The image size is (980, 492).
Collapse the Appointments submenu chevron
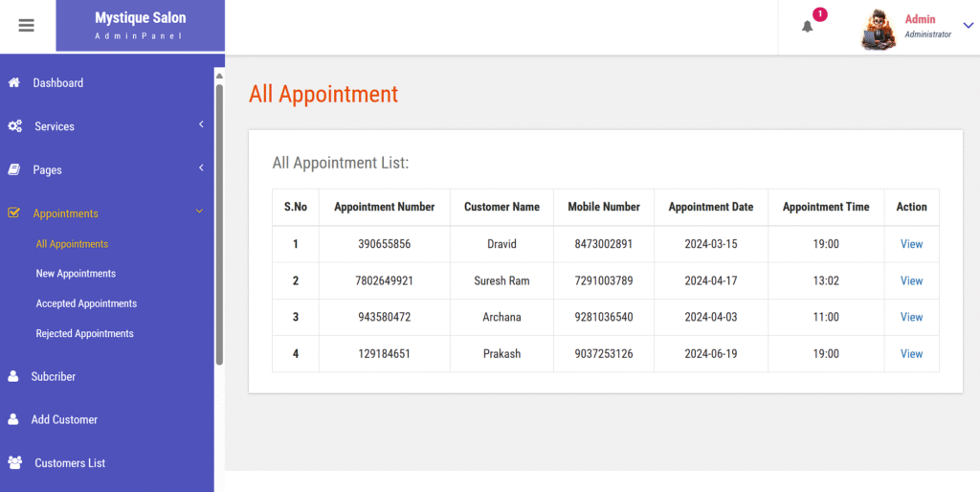click(x=199, y=212)
